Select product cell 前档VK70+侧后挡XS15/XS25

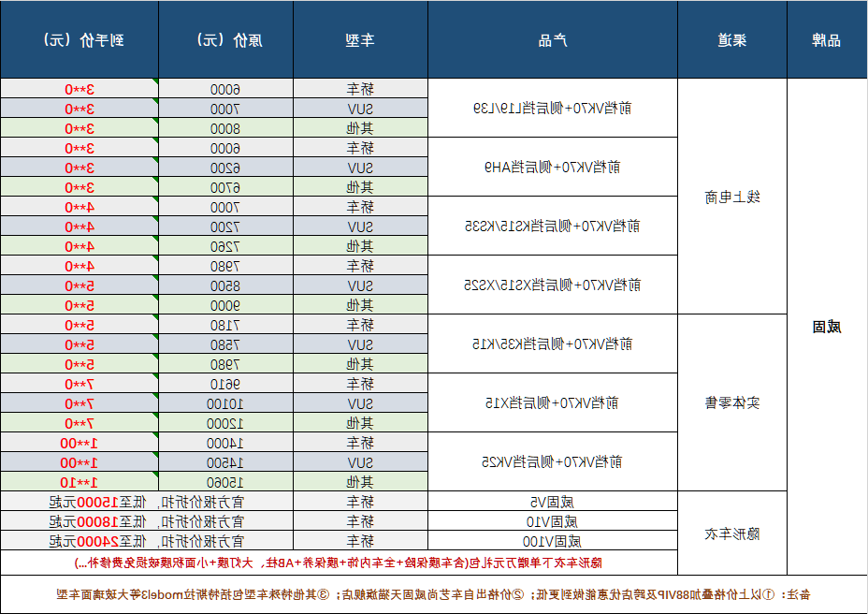pos(553,285)
